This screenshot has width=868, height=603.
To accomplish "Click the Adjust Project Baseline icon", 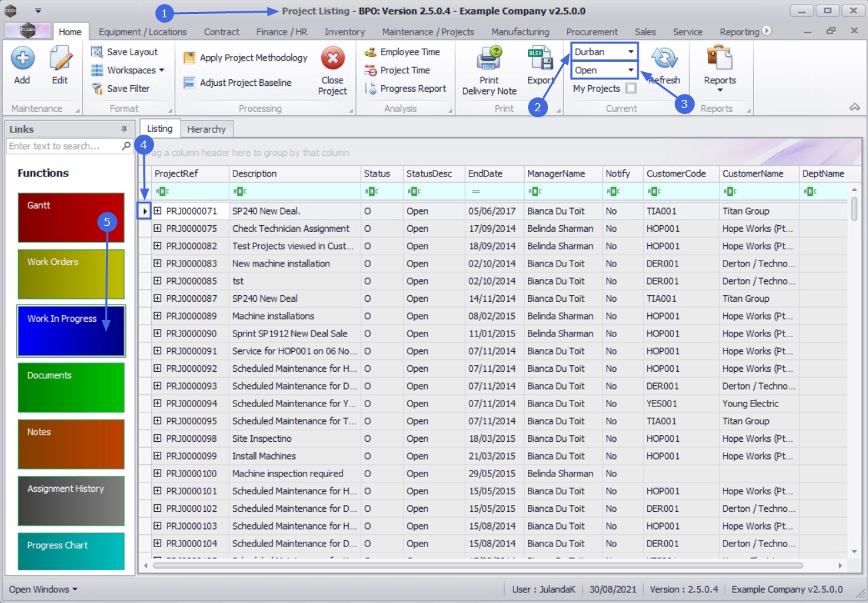I will coord(189,83).
